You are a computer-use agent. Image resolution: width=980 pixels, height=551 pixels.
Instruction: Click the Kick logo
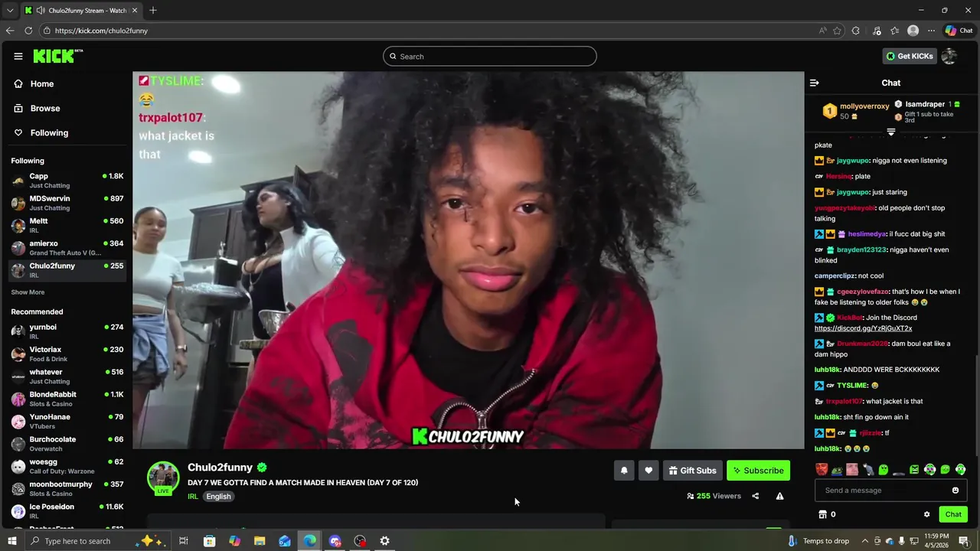tap(57, 56)
